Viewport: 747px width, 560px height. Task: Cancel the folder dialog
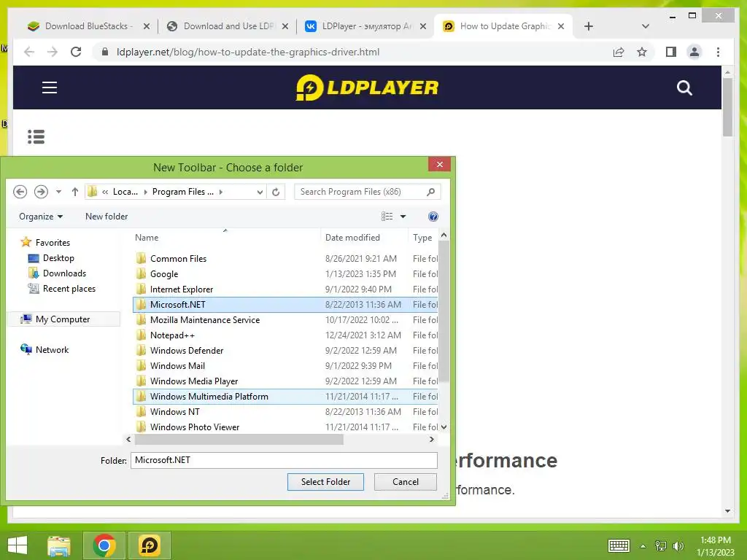406,482
